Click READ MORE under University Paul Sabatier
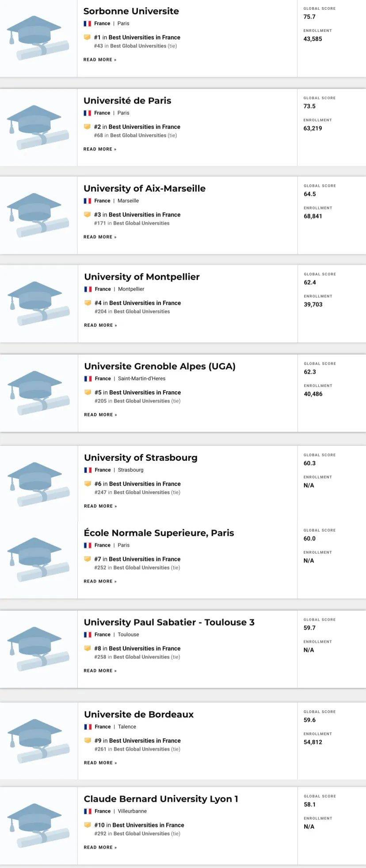This screenshot has height=868, width=366. (x=100, y=671)
